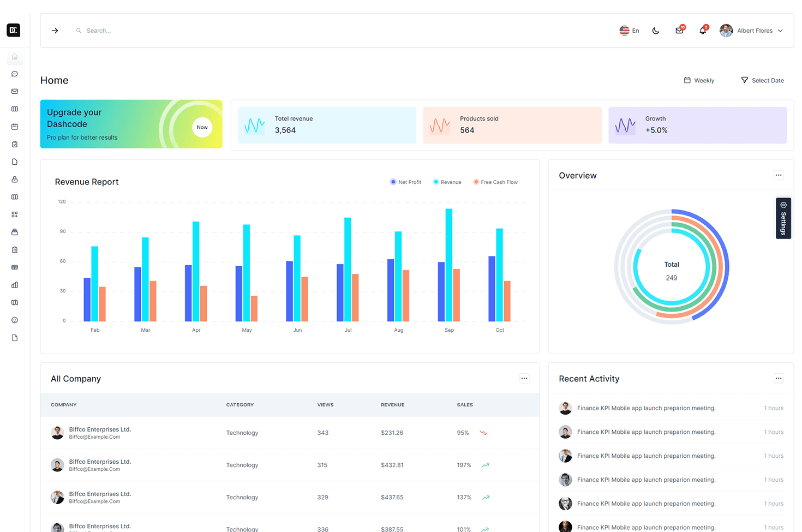Open the Overview three-dot menu

click(x=779, y=175)
